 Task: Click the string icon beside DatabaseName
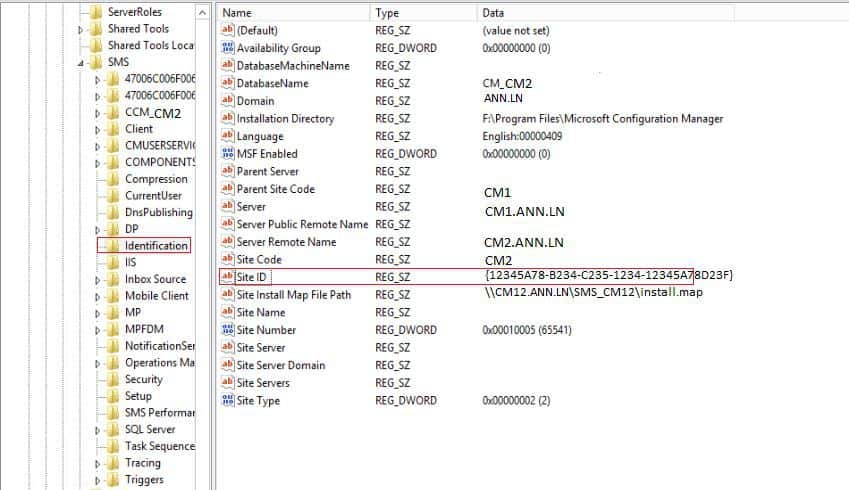tap(227, 83)
